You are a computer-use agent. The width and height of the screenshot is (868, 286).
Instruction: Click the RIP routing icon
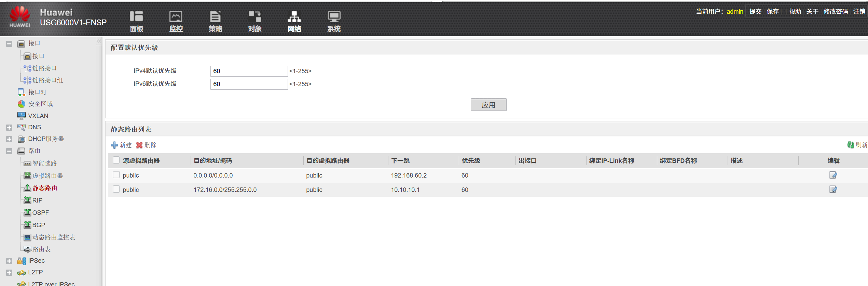tap(27, 200)
